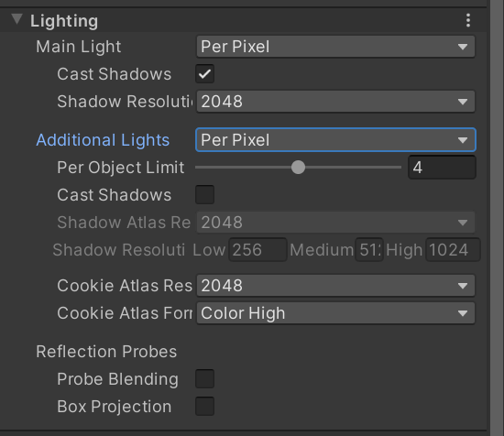The width and height of the screenshot is (504, 436).
Task: Click the High shadow resolution field 1024
Action: (x=453, y=250)
